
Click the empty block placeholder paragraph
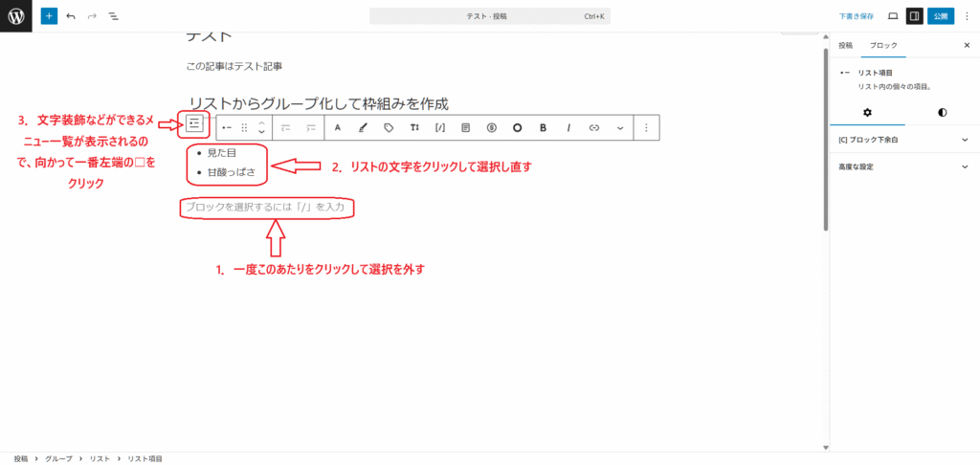pos(266,207)
